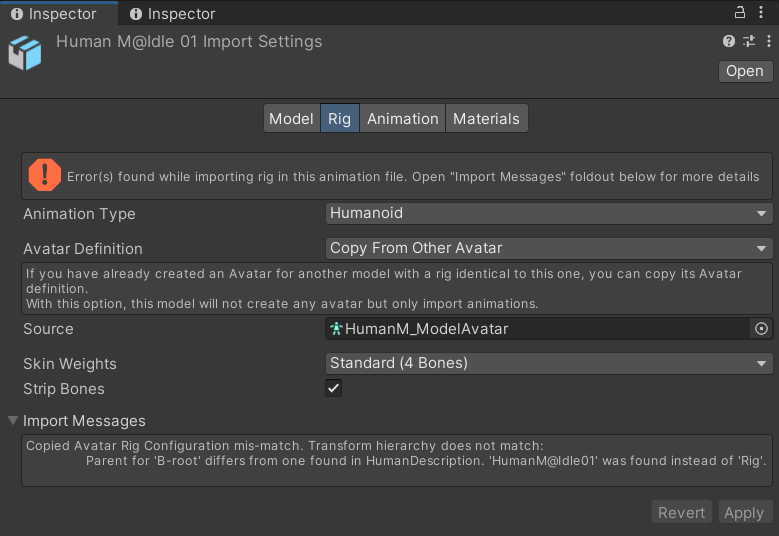Open the Skin Weights dropdown
This screenshot has width=779, height=536.
coord(549,363)
